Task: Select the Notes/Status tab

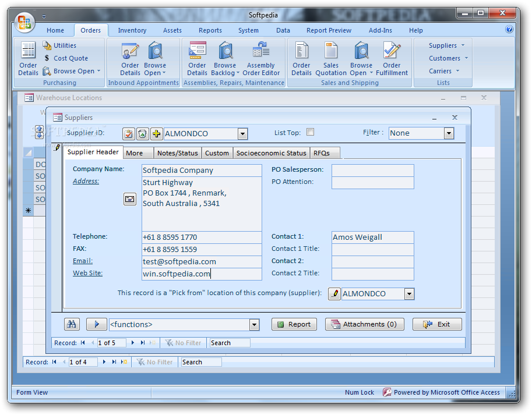Action: [178, 153]
